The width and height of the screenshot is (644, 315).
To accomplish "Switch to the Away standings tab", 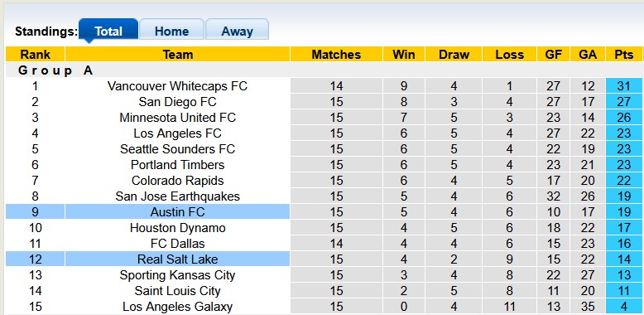I will point(237,30).
